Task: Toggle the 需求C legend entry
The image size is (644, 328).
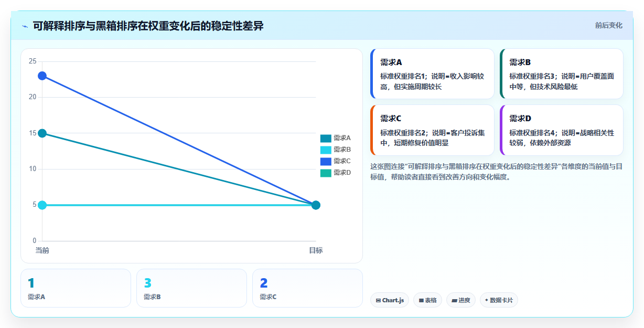Action: click(335, 161)
